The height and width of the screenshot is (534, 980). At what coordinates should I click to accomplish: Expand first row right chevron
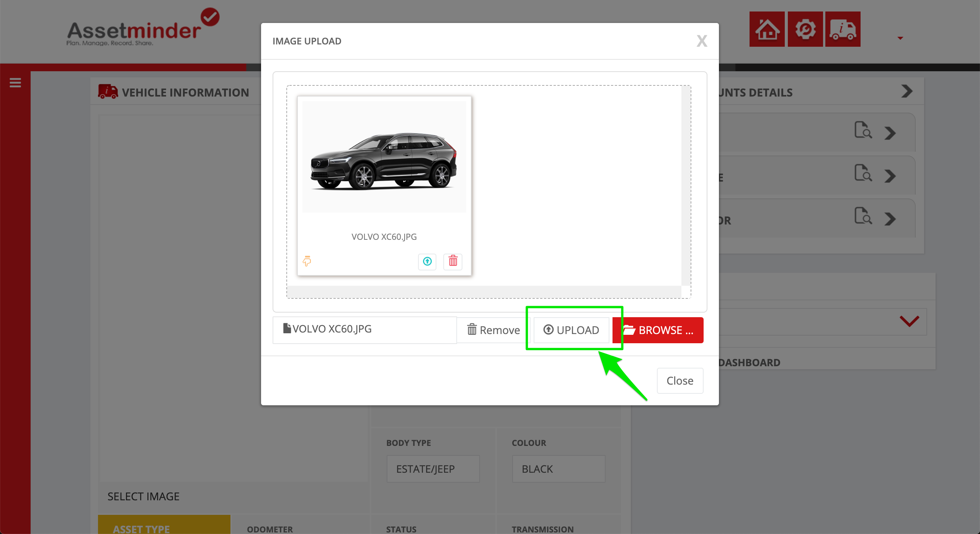tap(890, 133)
